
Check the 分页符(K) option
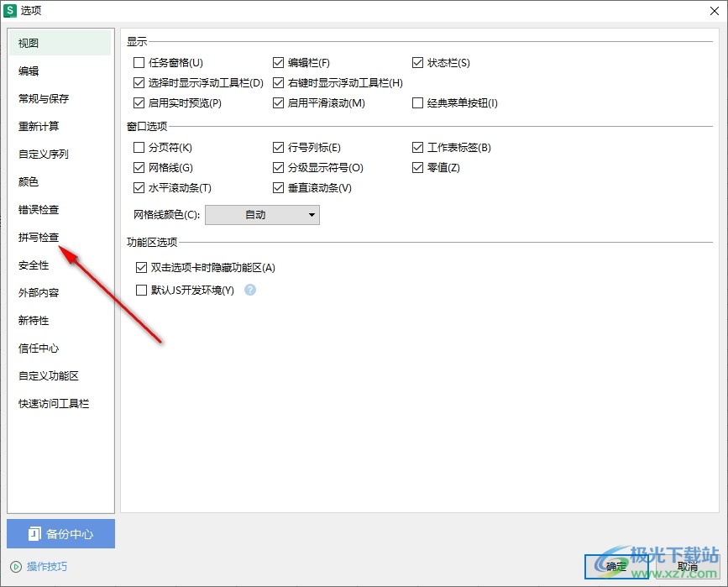[x=139, y=148]
